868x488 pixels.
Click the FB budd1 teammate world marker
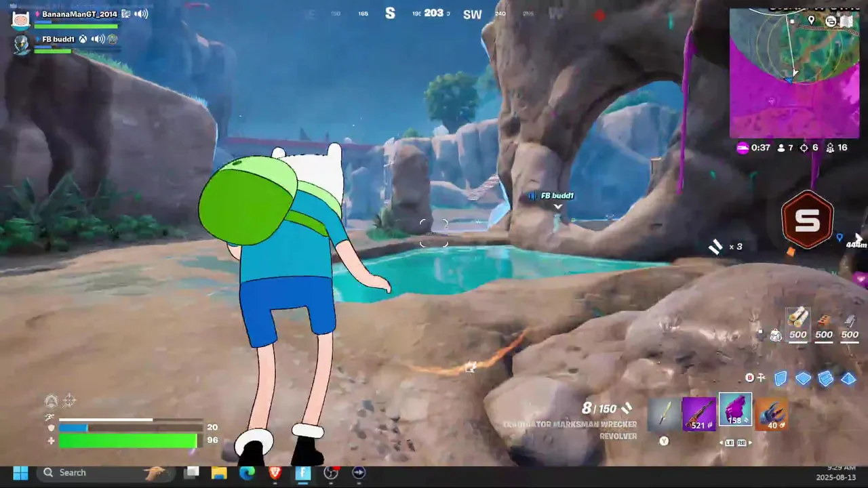(557, 196)
